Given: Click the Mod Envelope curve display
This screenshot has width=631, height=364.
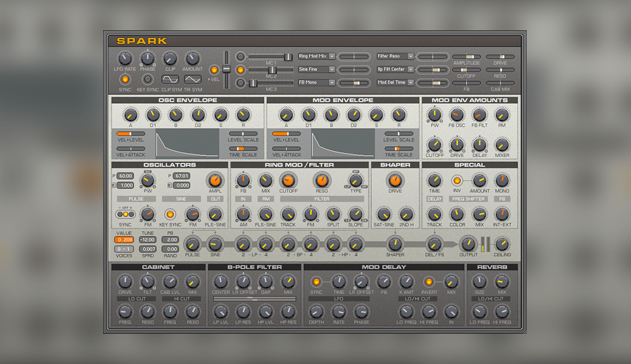Looking at the screenshot, I should [x=342, y=144].
